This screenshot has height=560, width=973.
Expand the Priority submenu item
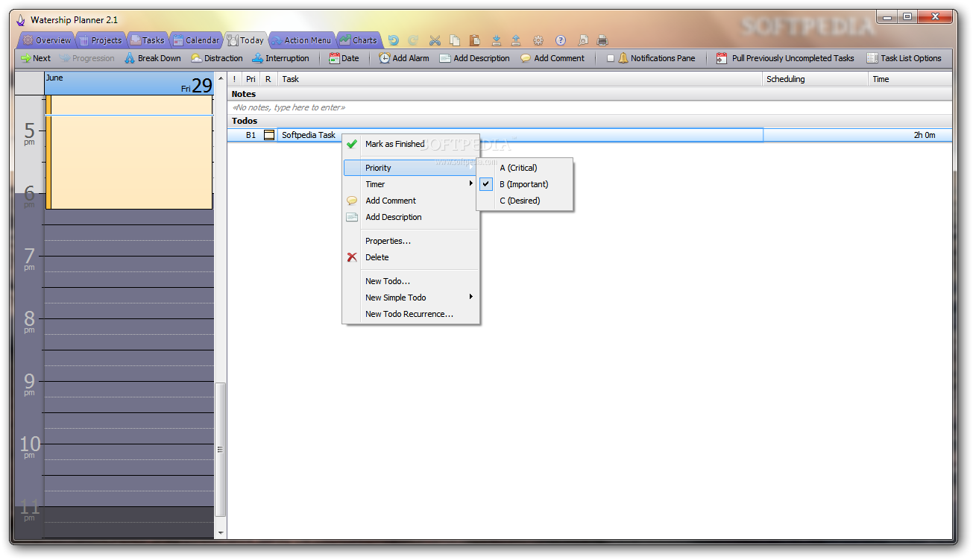click(411, 168)
